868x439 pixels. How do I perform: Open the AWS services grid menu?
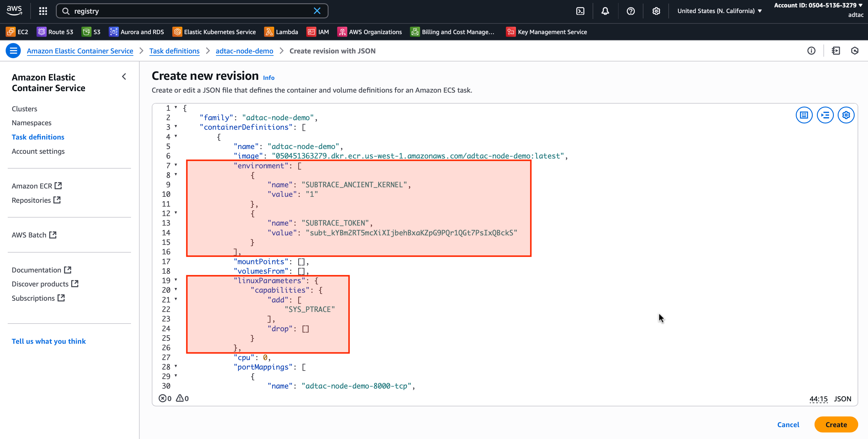click(x=43, y=11)
